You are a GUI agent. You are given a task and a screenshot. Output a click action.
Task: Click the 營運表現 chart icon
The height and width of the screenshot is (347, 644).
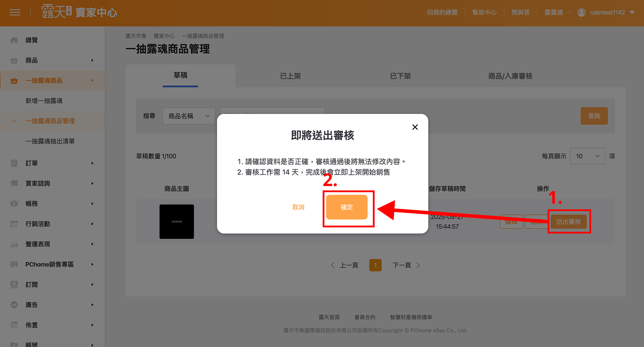tap(14, 244)
